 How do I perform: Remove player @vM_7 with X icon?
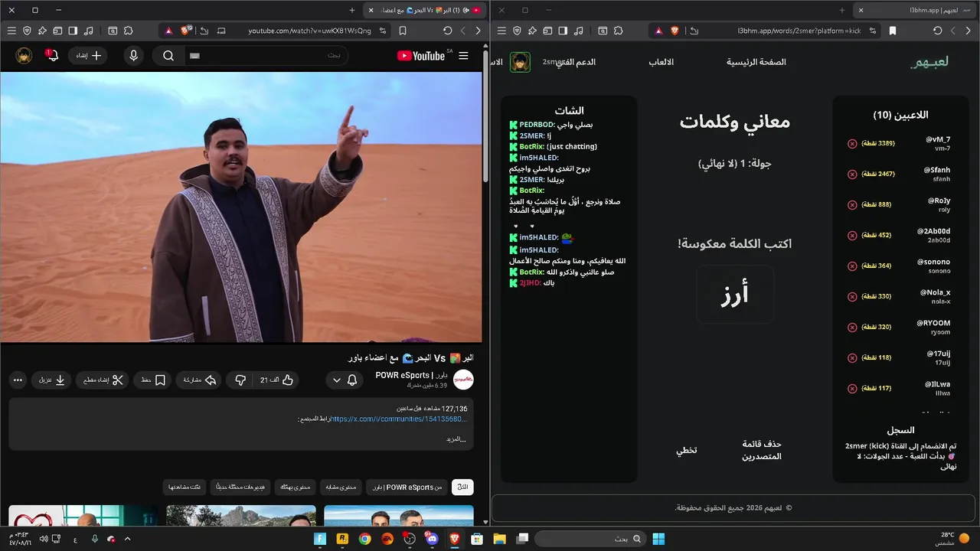point(852,144)
